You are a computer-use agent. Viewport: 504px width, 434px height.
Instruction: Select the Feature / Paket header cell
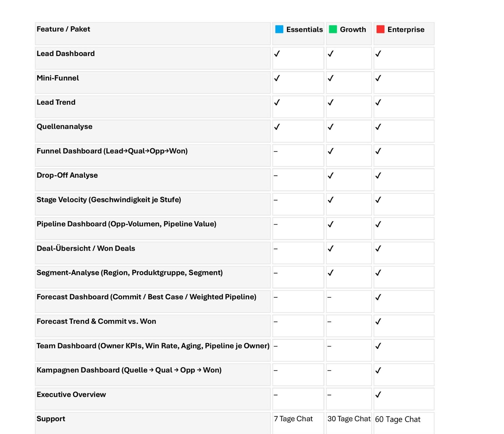pos(153,34)
